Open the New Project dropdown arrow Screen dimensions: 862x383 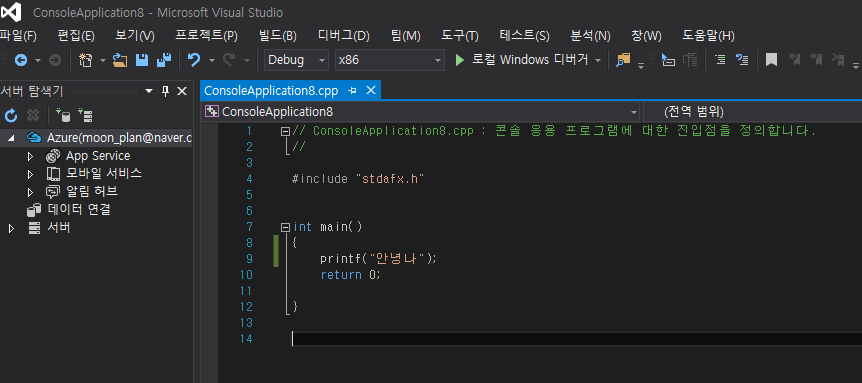[103, 60]
